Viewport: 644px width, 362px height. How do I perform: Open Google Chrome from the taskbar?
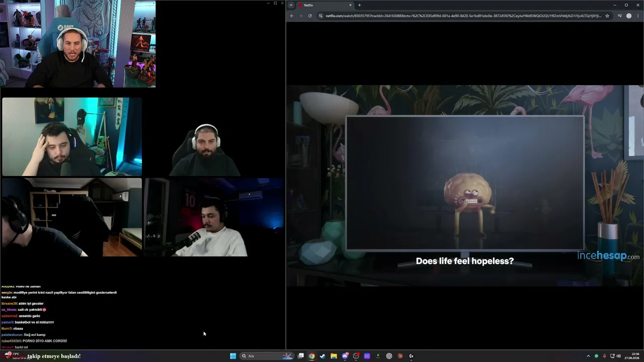[312, 356]
